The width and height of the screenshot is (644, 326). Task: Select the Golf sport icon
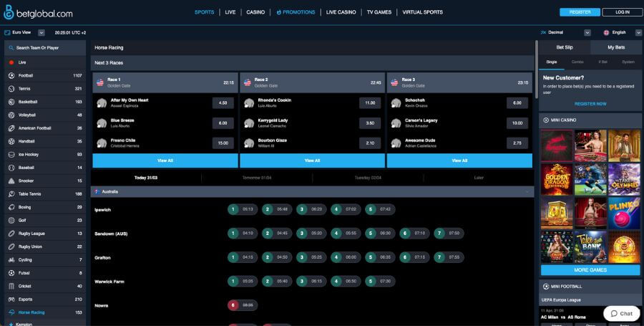(11, 221)
